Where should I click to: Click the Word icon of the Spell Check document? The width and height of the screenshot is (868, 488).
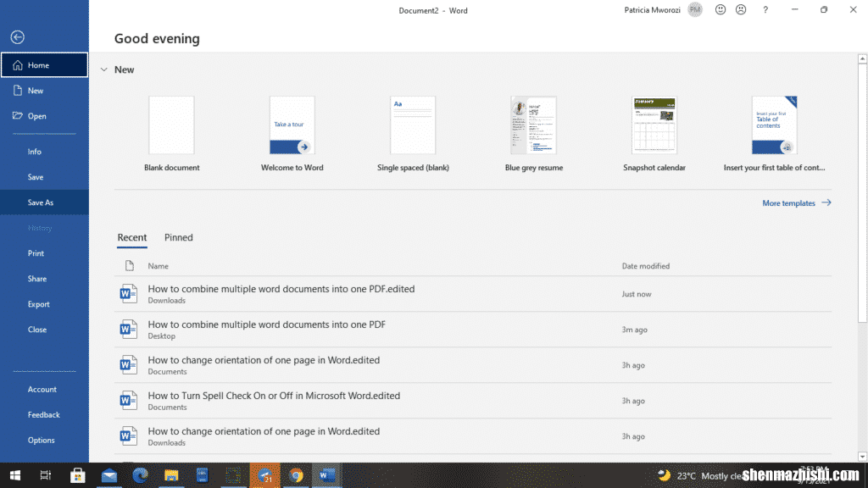pos(129,401)
